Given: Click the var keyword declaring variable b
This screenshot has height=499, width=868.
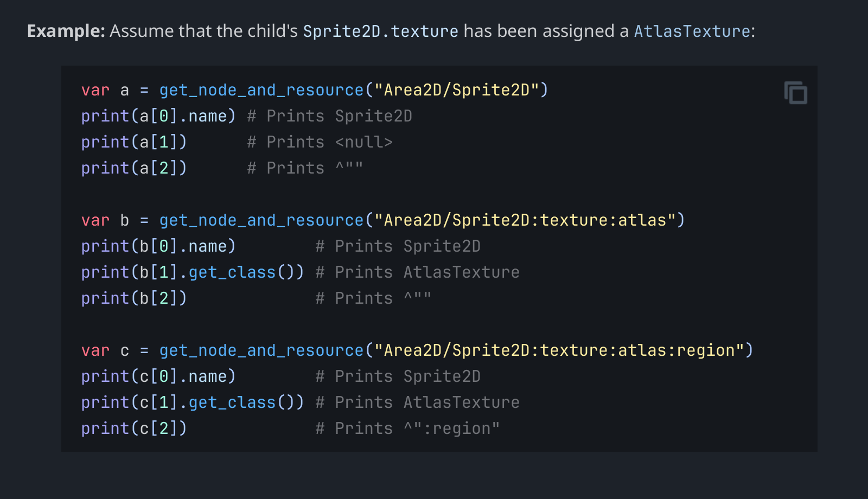Looking at the screenshot, I should click(95, 220).
